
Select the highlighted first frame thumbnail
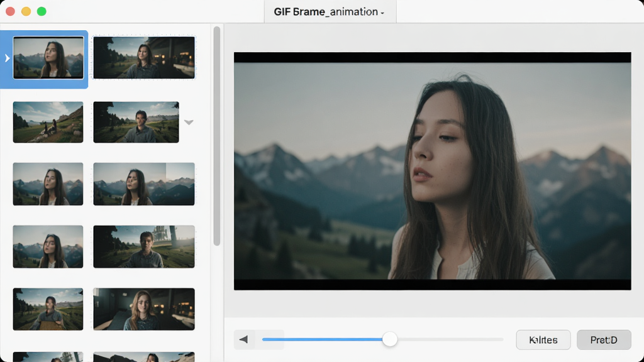[x=48, y=57]
